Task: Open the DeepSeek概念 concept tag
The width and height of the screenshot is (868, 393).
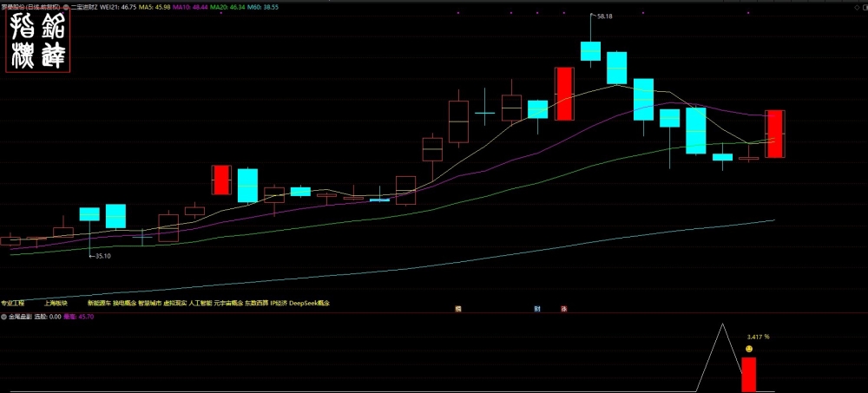Action: click(x=310, y=304)
